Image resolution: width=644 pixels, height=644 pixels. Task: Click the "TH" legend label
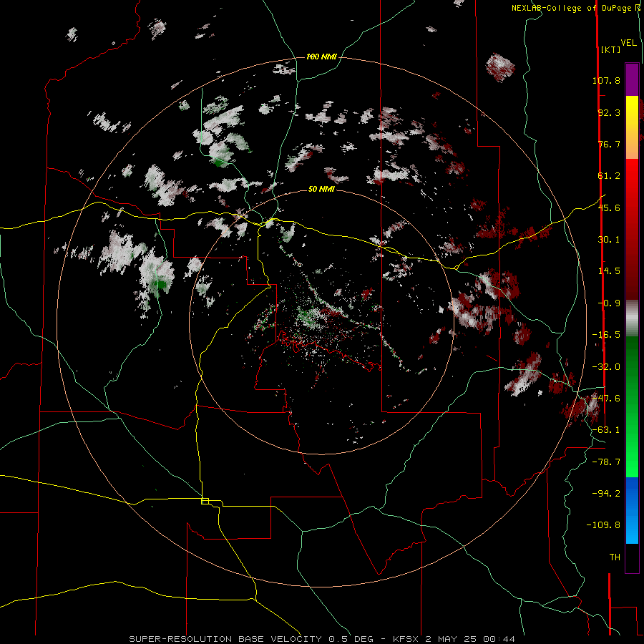click(615, 557)
